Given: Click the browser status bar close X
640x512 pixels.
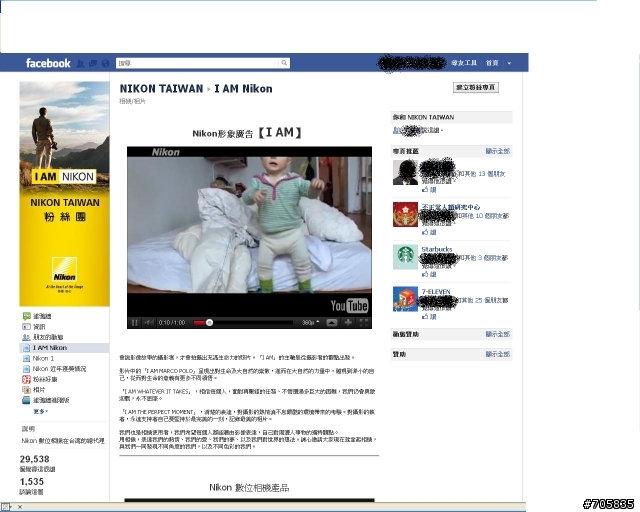Looking at the screenshot, I should coord(20,507).
